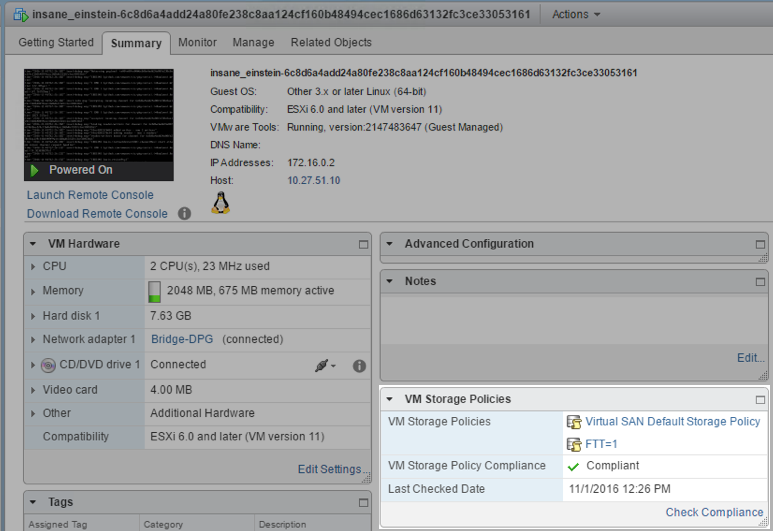Click the Virtual SAN policy icon
The image size is (773, 531).
point(574,422)
